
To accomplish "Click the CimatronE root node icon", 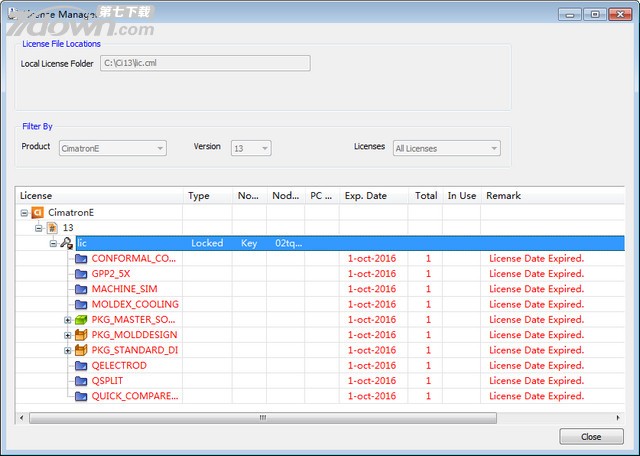I will [37, 213].
